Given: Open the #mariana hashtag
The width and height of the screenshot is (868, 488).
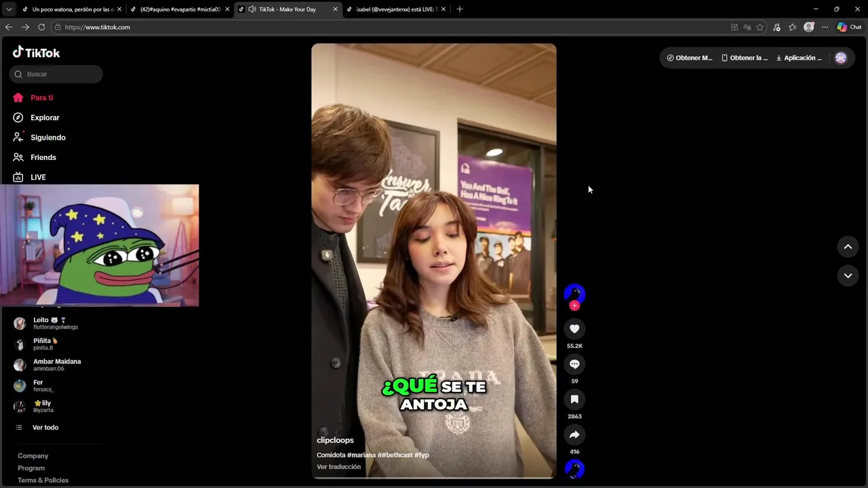Looking at the screenshot, I should click(x=361, y=455).
